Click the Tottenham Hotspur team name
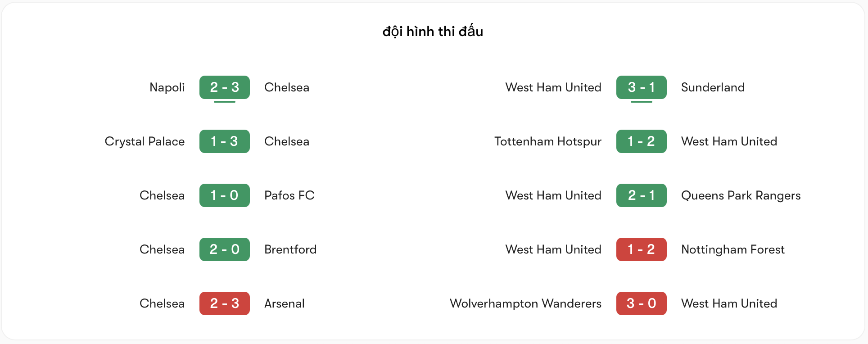This screenshot has width=868, height=344. coord(548,141)
